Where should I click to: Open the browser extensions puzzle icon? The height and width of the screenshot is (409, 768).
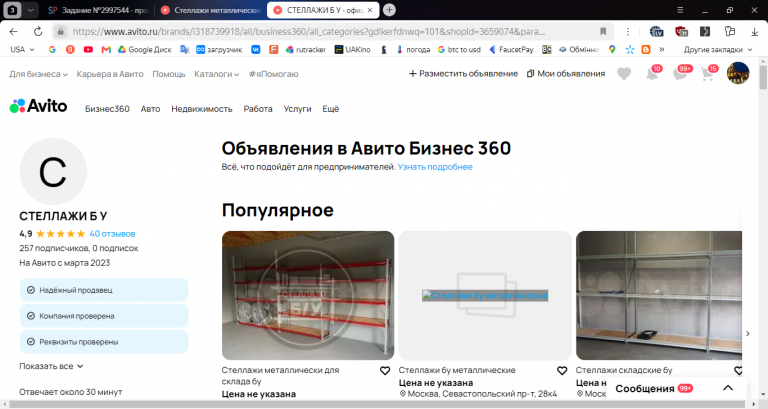730,31
